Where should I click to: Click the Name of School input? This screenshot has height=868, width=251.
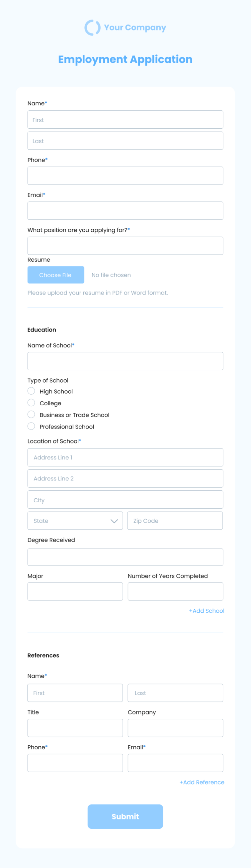tap(125, 361)
